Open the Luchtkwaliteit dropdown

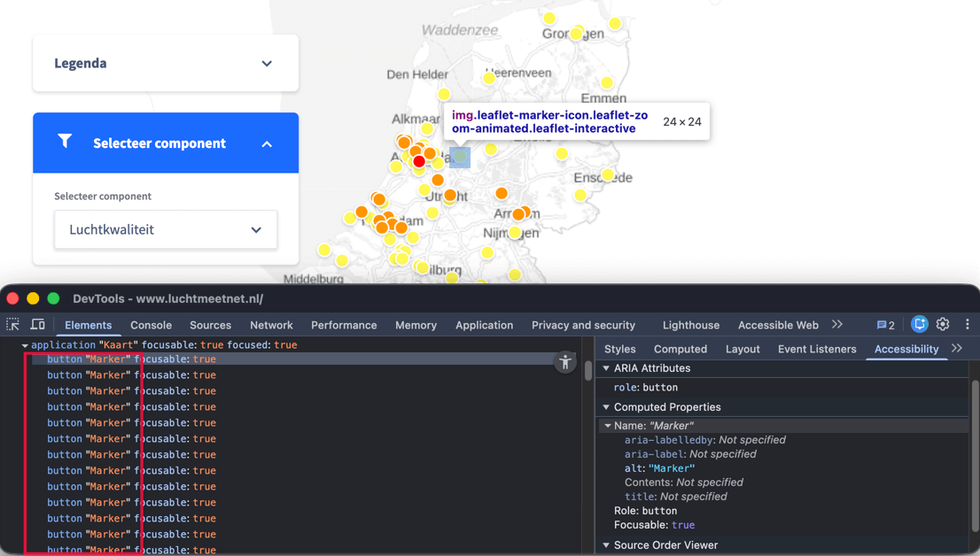pyautogui.click(x=166, y=229)
